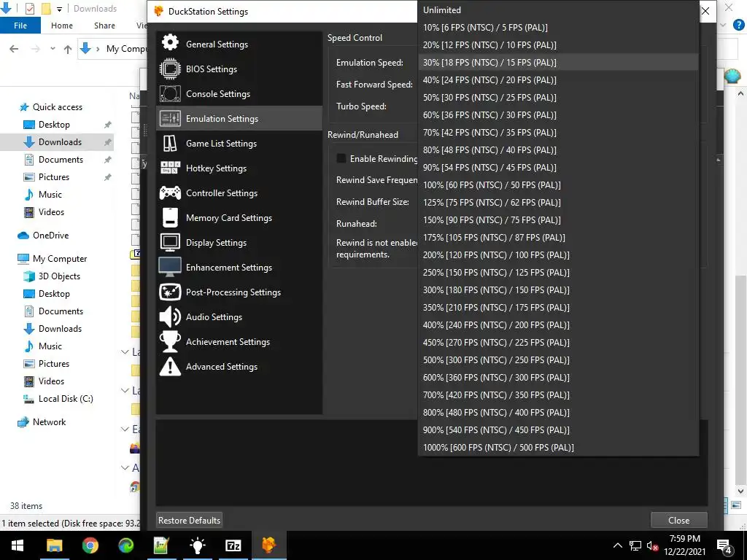
Task: Select Hotkey Settings keyboard icon
Action: click(170, 168)
